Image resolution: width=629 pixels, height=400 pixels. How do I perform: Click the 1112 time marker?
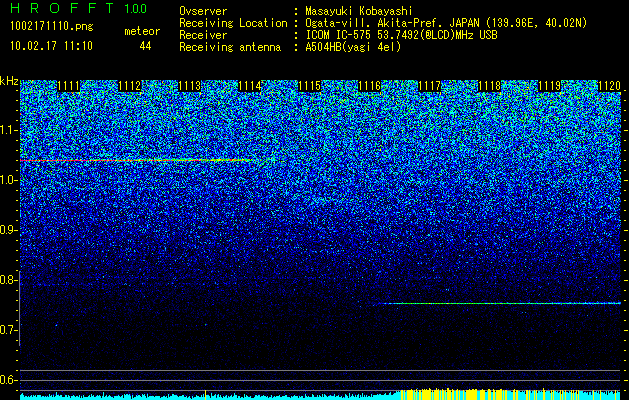[130, 86]
